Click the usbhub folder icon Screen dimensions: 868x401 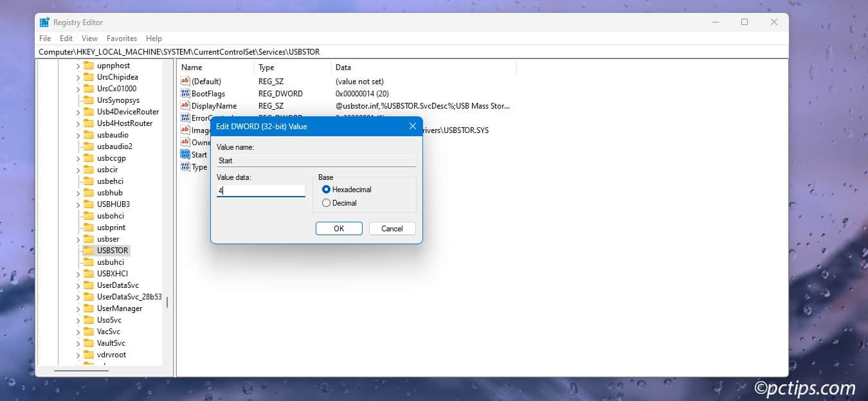(x=89, y=193)
